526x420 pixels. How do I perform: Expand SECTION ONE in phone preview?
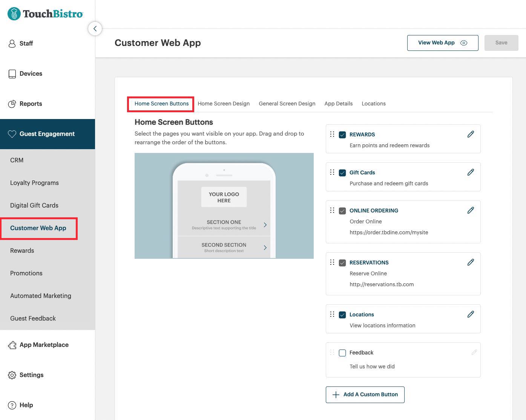265,225
